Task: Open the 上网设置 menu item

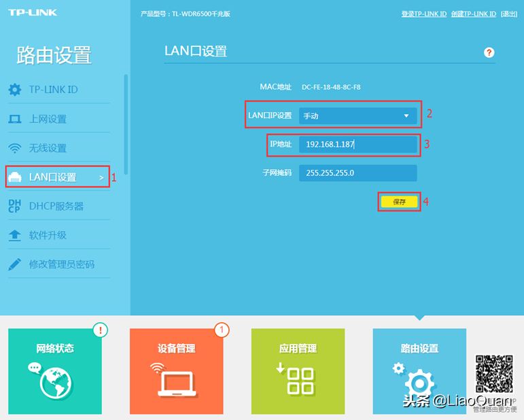Action: (x=59, y=119)
